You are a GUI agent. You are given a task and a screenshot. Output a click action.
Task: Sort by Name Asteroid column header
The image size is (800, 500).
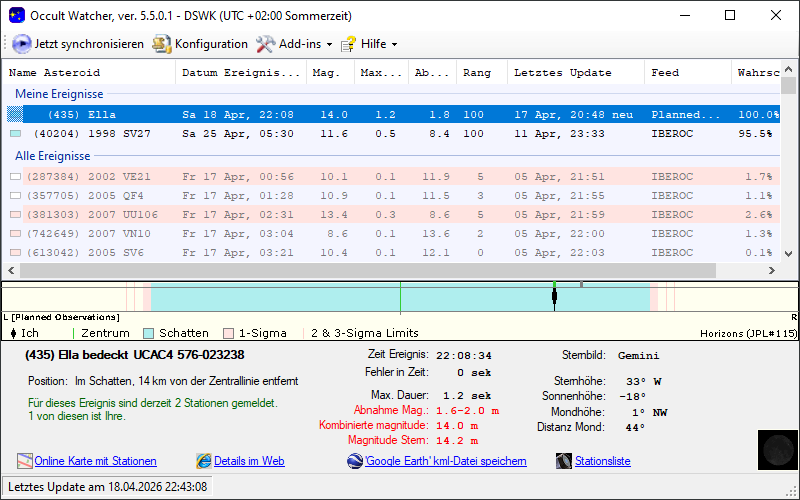pos(89,72)
